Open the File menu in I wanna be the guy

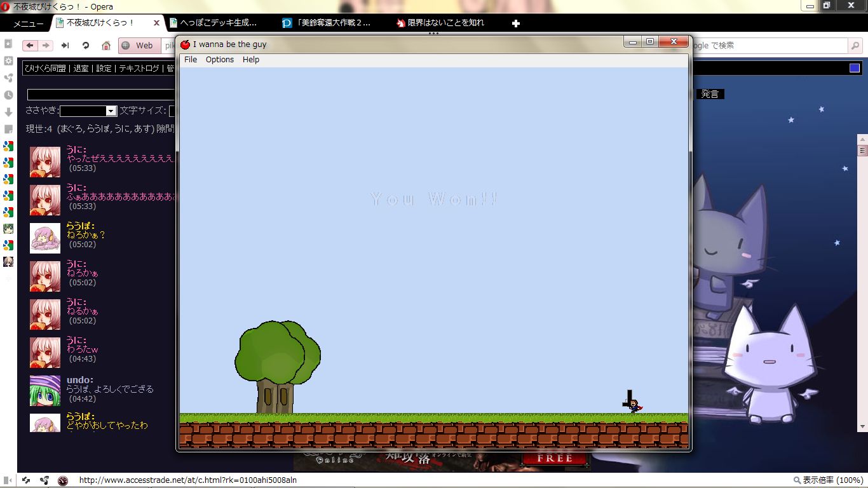pyautogui.click(x=191, y=60)
